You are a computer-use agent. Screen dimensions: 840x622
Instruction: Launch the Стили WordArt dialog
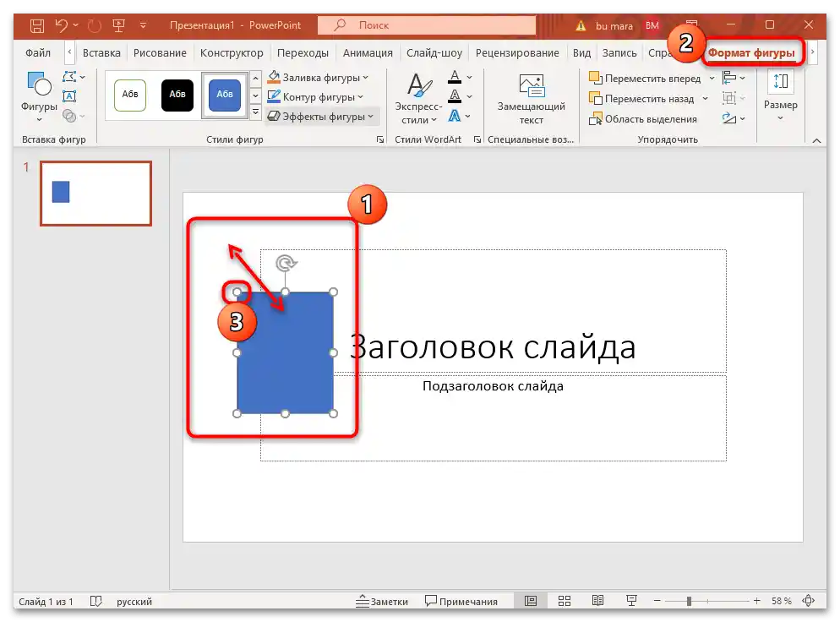pos(477,139)
